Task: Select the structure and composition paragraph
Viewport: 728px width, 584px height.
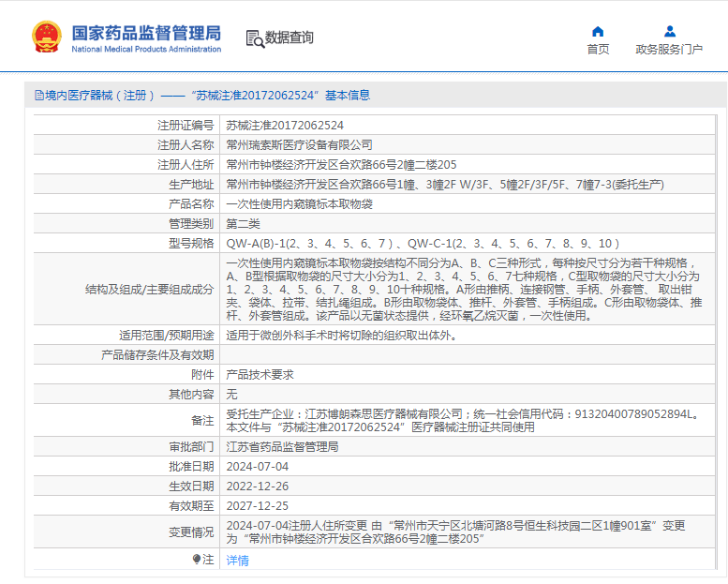Action: (465, 289)
